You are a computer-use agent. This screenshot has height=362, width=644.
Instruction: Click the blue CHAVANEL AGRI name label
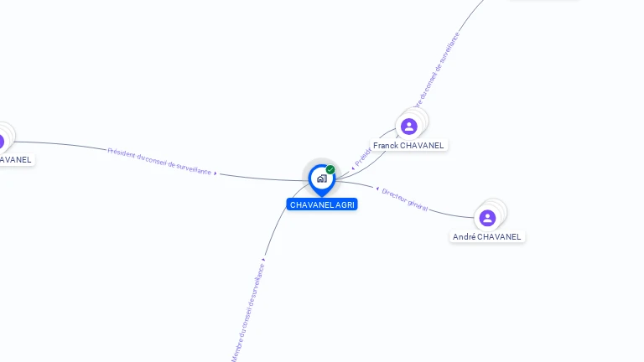click(322, 204)
